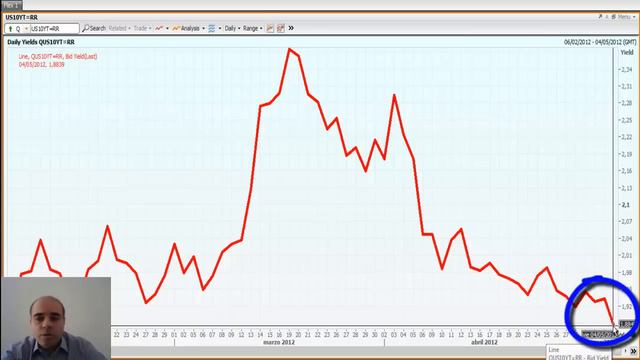Click the Yield axis label
This screenshot has height=360, width=640.
(627, 52)
